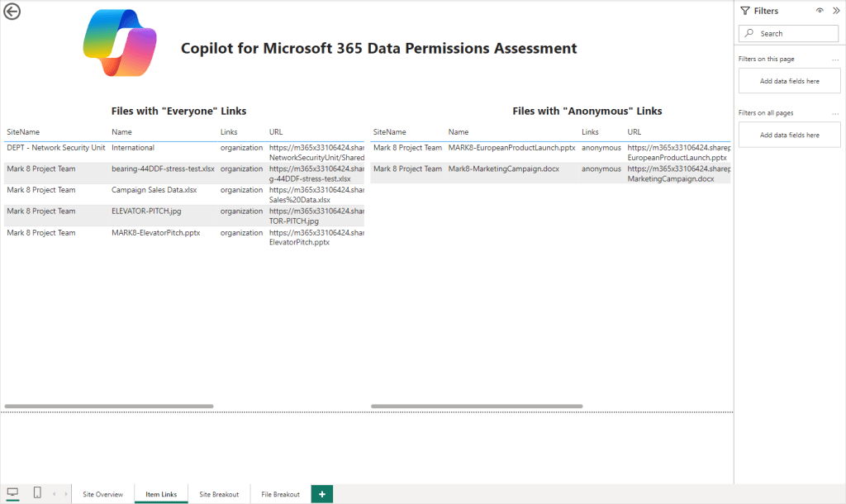Open more options for Filters on this page

tap(834, 59)
